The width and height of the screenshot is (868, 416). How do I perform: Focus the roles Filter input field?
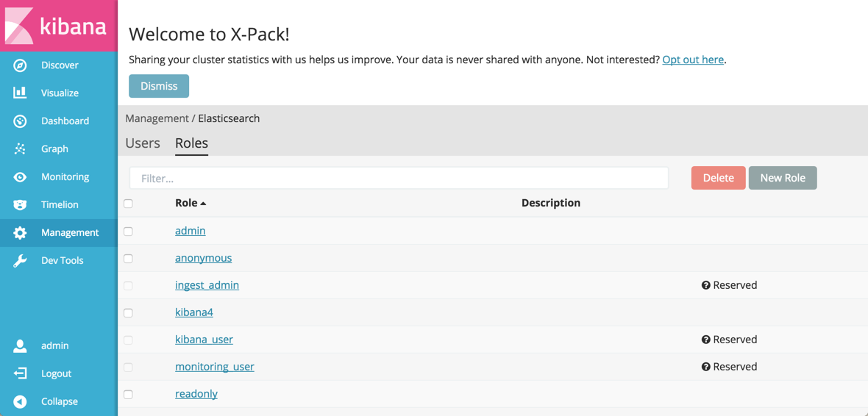coord(399,178)
